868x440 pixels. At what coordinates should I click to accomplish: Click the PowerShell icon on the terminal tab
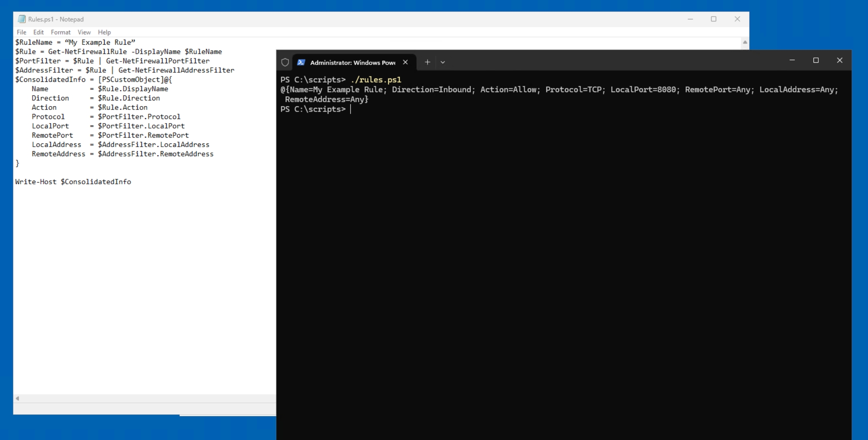click(301, 62)
